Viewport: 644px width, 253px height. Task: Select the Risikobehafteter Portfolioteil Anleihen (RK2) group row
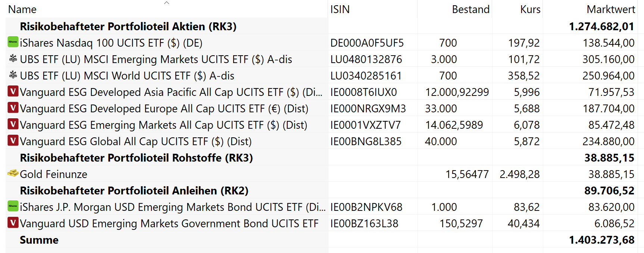(134, 191)
